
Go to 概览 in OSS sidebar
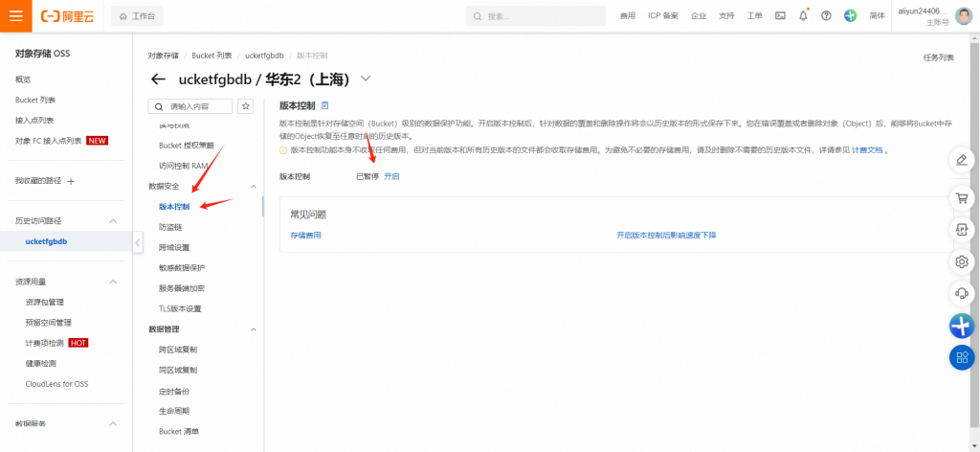click(23, 79)
